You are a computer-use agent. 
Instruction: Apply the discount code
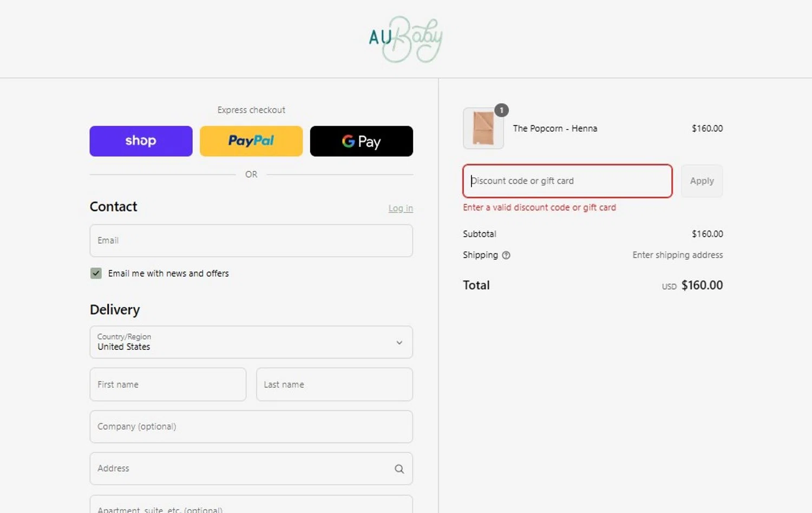click(x=702, y=181)
